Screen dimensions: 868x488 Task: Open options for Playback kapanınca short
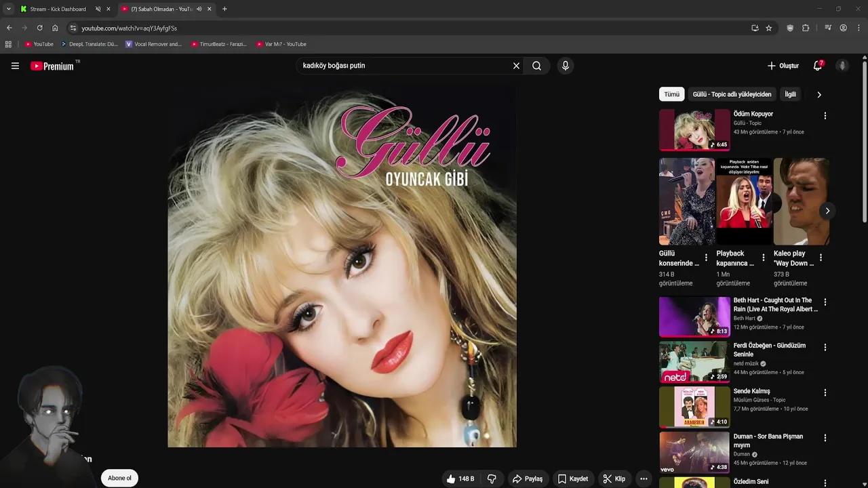pos(764,258)
